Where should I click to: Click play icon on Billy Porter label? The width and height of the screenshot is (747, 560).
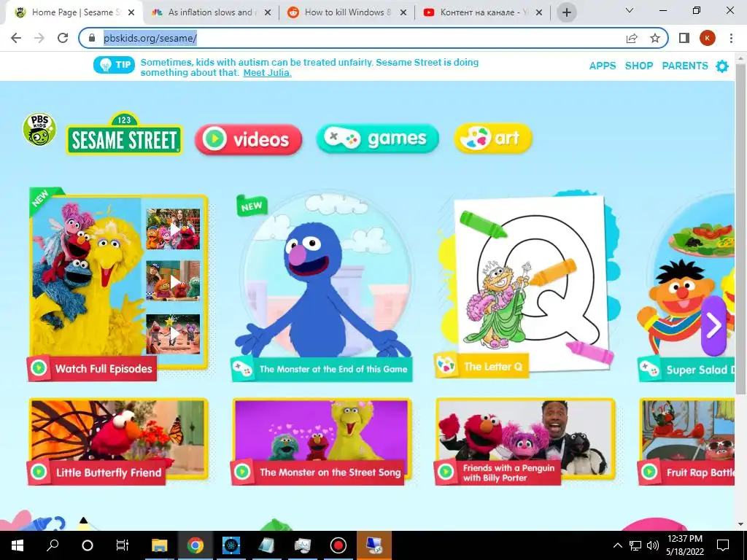pyautogui.click(x=446, y=472)
